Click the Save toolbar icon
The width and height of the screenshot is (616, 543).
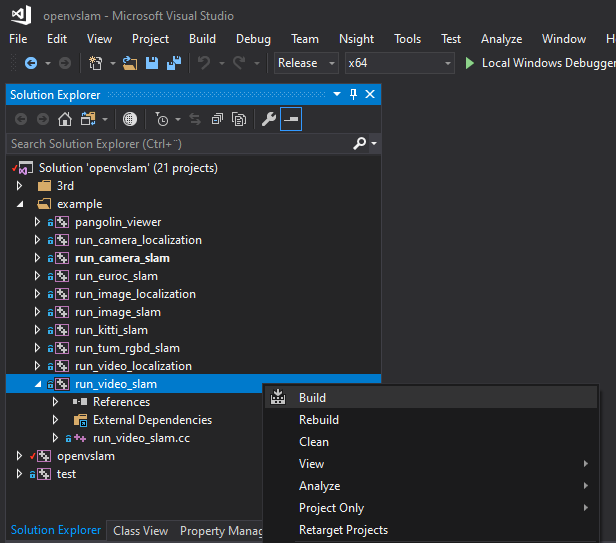[x=152, y=63]
